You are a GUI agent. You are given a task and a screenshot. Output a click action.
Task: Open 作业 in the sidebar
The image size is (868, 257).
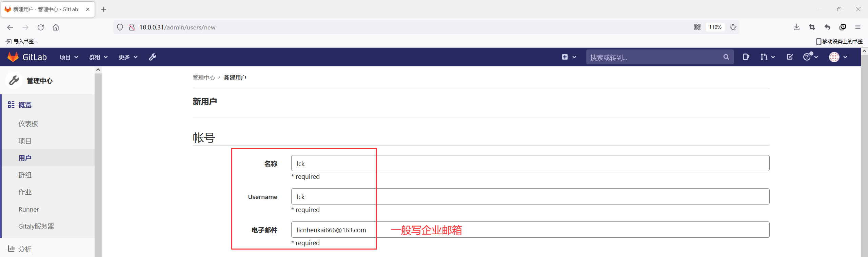coord(25,192)
